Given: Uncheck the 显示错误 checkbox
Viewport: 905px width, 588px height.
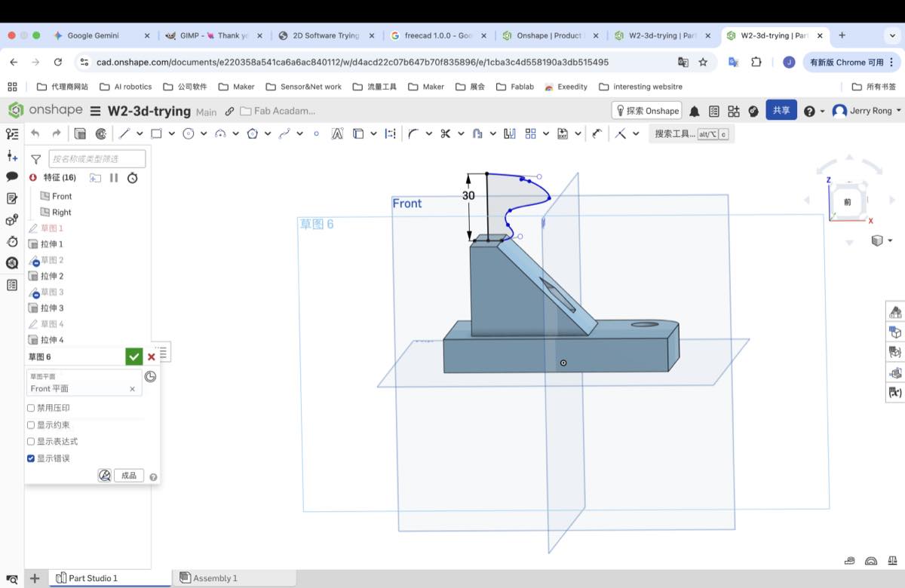Looking at the screenshot, I should [31, 458].
